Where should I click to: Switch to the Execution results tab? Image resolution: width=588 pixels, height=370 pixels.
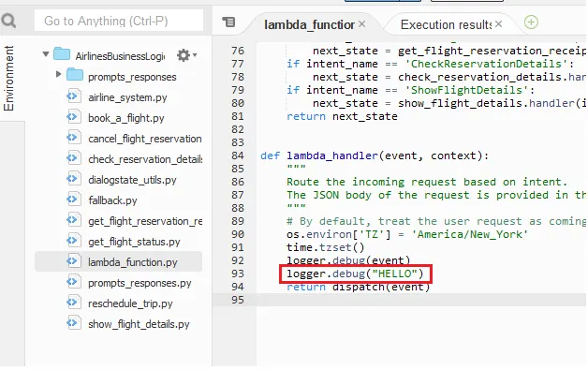[x=446, y=24]
